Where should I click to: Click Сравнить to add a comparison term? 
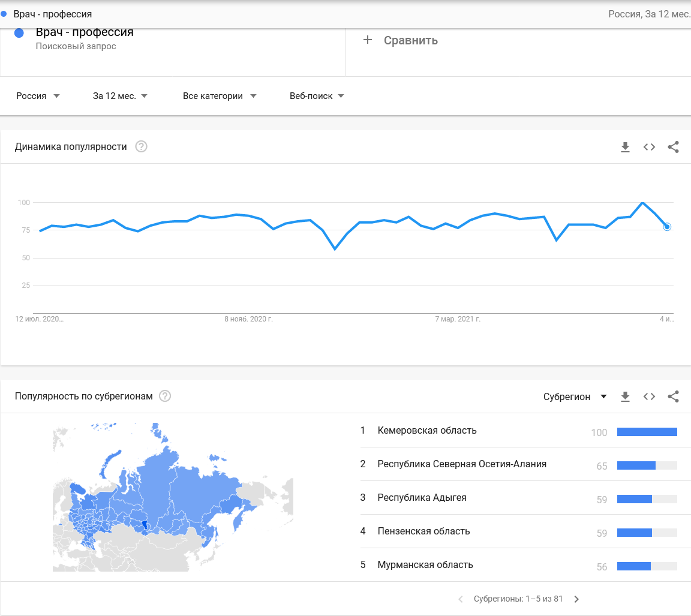tap(401, 41)
